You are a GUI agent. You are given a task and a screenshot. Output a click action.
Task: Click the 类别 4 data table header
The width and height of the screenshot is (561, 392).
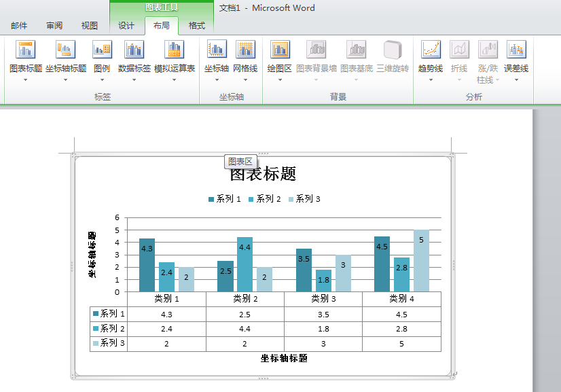pyautogui.click(x=402, y=298)
